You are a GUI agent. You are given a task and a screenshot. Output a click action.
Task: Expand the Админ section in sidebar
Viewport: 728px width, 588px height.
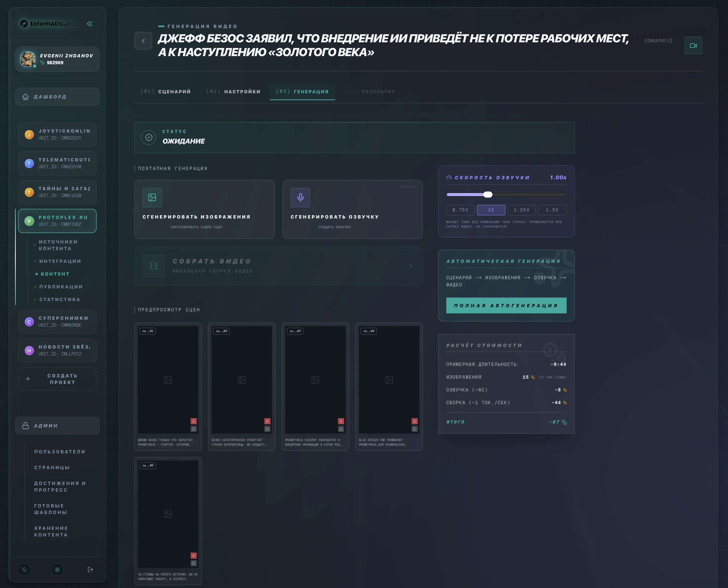(x=57, y=426)
